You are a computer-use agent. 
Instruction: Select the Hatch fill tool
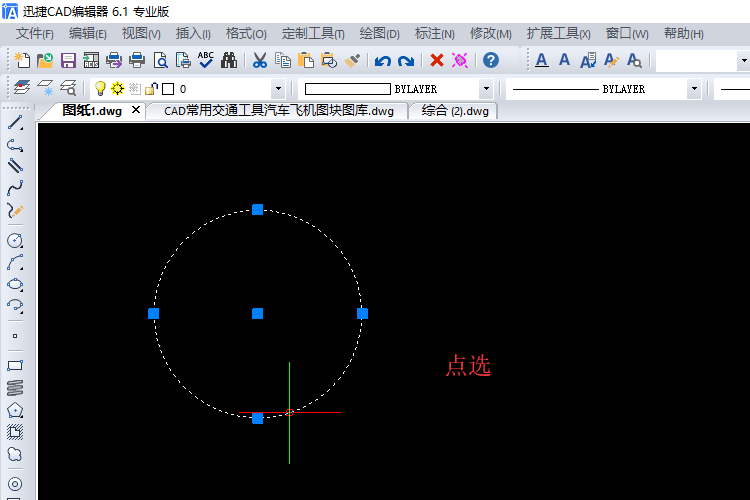tap(15, 432)
